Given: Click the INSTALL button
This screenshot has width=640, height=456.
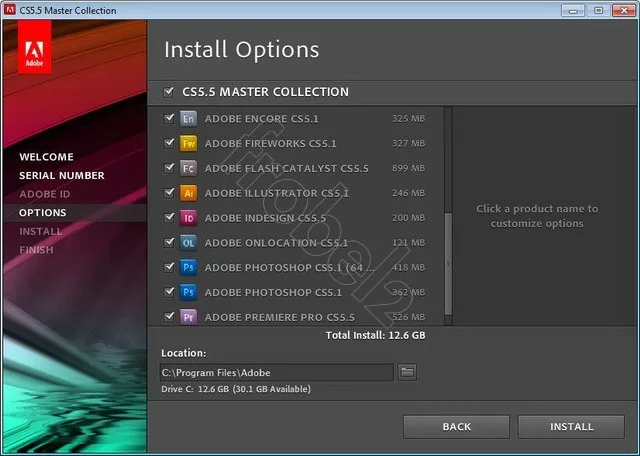Looking at the screenshot, I should [x=571, y=427].
